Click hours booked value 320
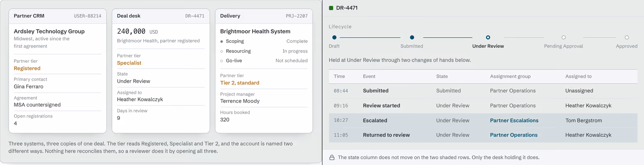 click(x=225, y=120)
